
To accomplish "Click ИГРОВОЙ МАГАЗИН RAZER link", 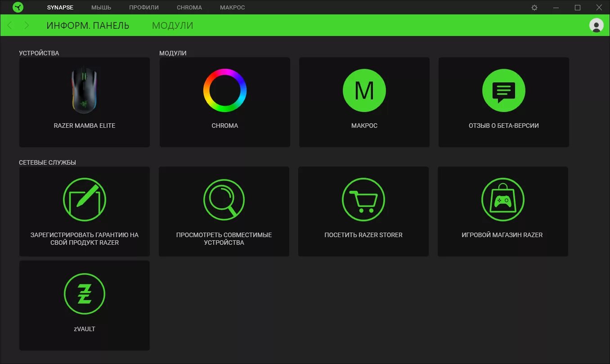I will pyautogui.click(x=502, y=235).
